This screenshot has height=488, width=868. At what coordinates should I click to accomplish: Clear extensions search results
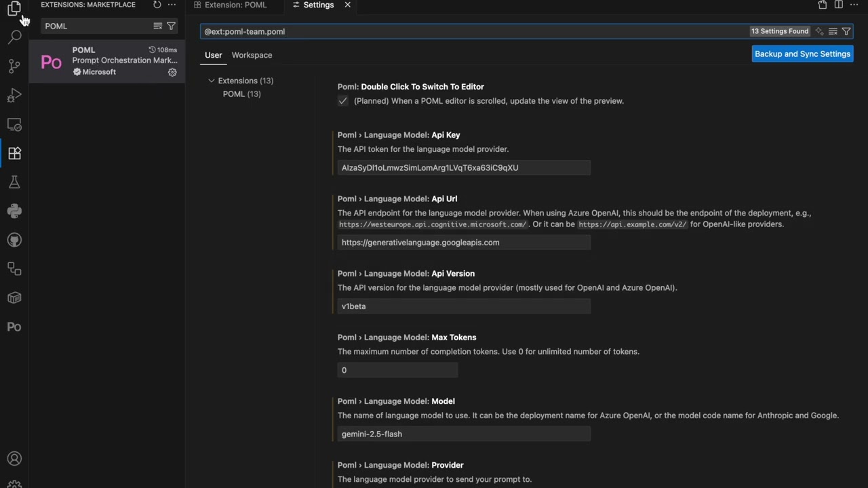point(157,26)
